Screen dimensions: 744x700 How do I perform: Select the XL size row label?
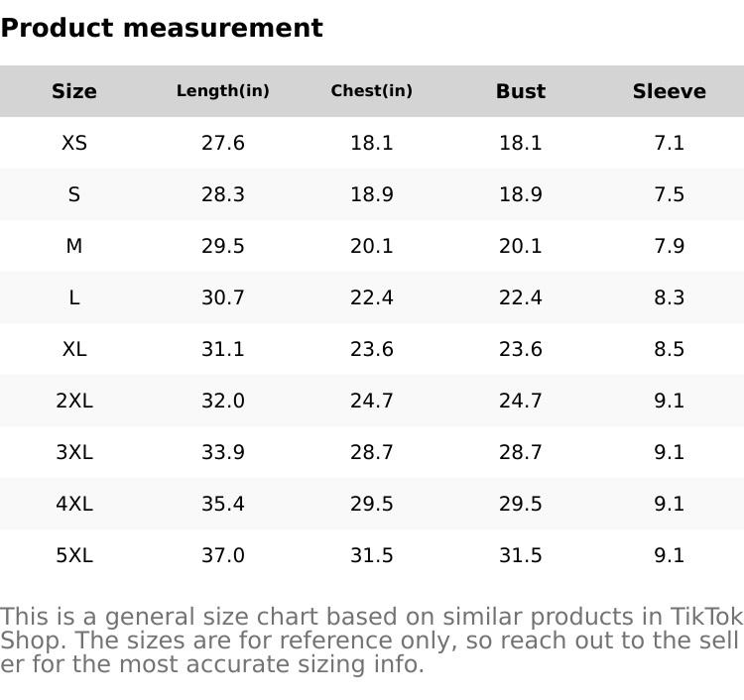(74, 349)
